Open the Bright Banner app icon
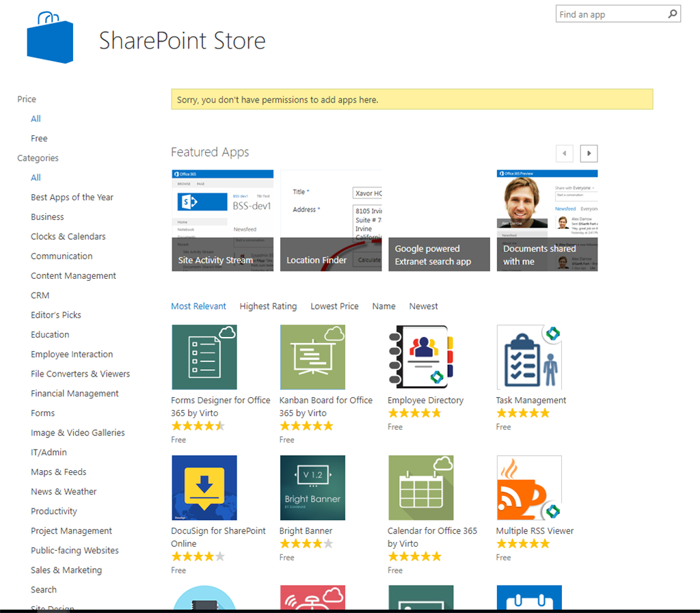 312,488
